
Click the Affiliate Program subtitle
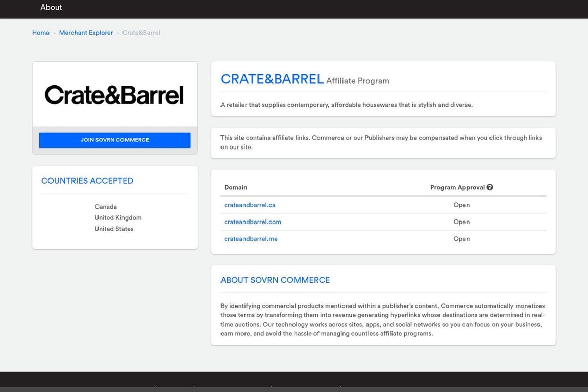[x=358, y=81]
